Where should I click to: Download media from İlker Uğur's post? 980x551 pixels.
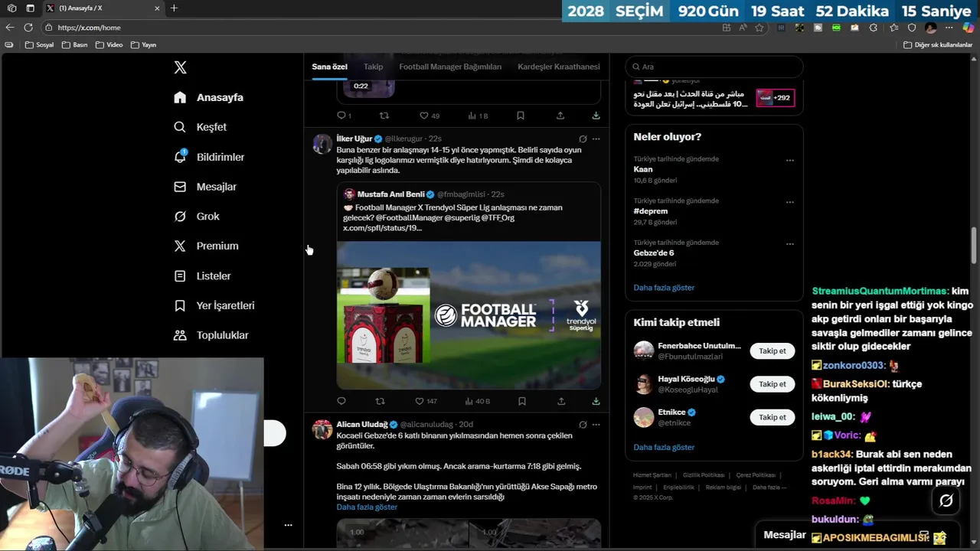[x=596, y=401]
